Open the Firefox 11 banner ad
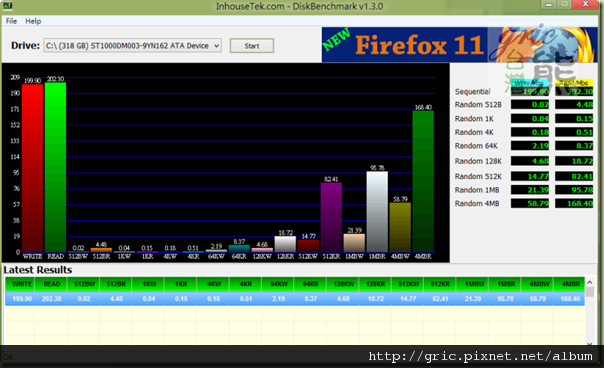The height and width of the screenshot is (368, 604). point(460,45)
